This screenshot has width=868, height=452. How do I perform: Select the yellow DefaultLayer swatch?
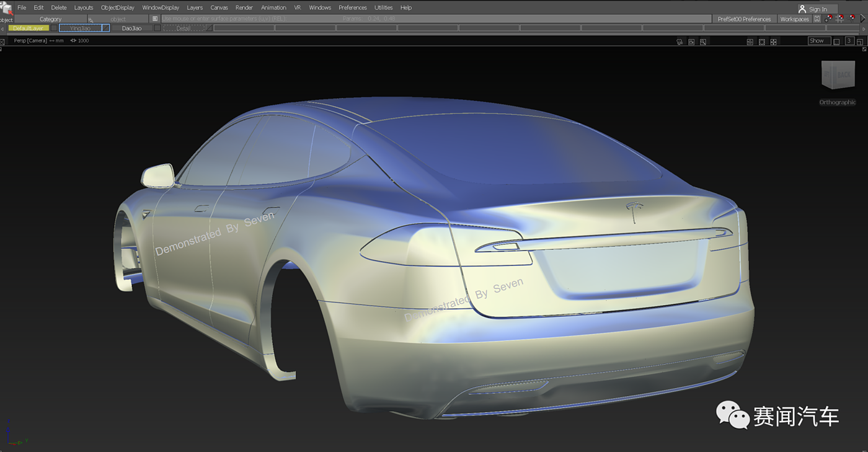click(x=29, y=28)
